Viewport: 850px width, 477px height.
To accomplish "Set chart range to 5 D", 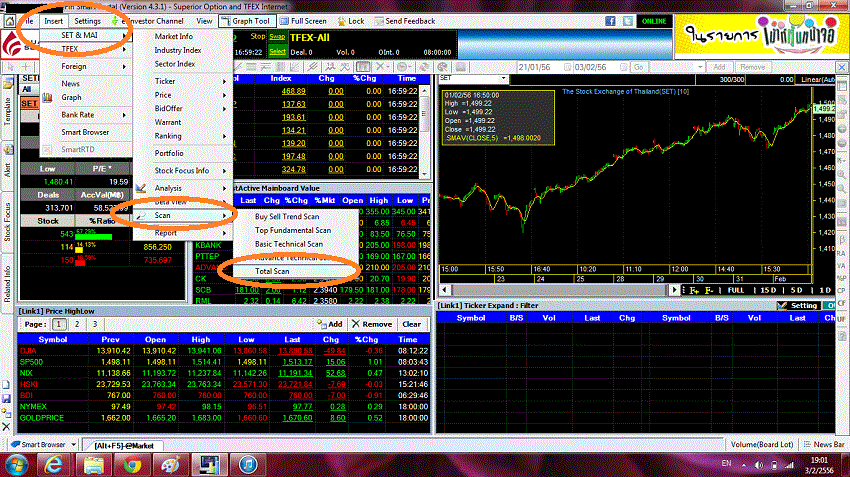I will pyautogui.click(x=796, y=291).
